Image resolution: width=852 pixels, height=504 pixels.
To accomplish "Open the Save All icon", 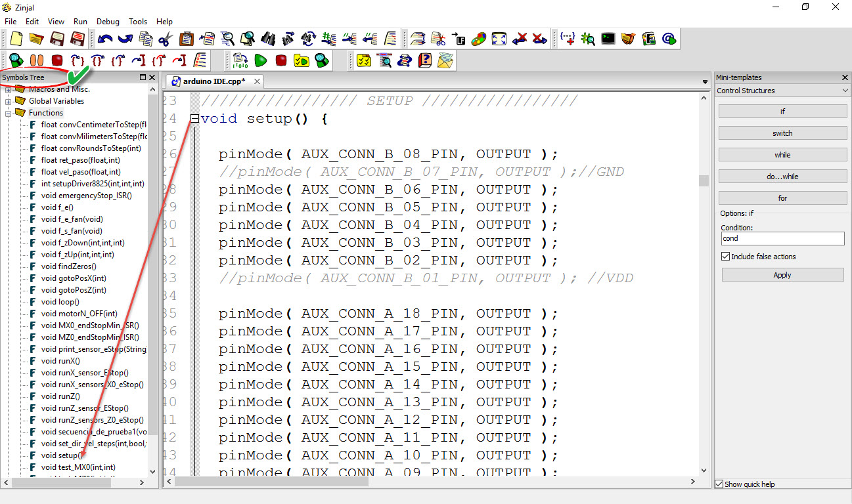I will (x=77, y=38).
